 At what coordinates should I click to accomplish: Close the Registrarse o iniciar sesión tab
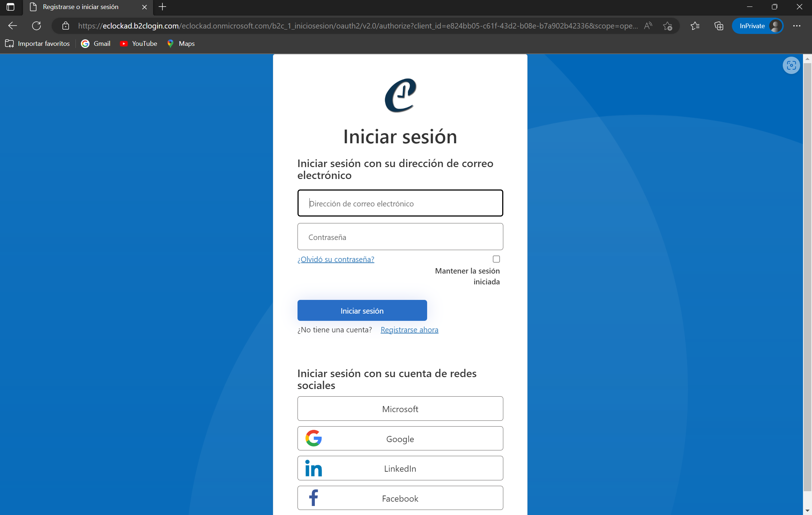(144, 7)
